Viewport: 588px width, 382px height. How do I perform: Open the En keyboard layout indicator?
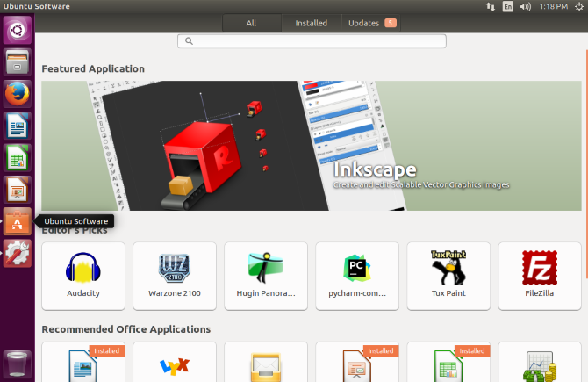pyautogui.click(x=508, y=6)
